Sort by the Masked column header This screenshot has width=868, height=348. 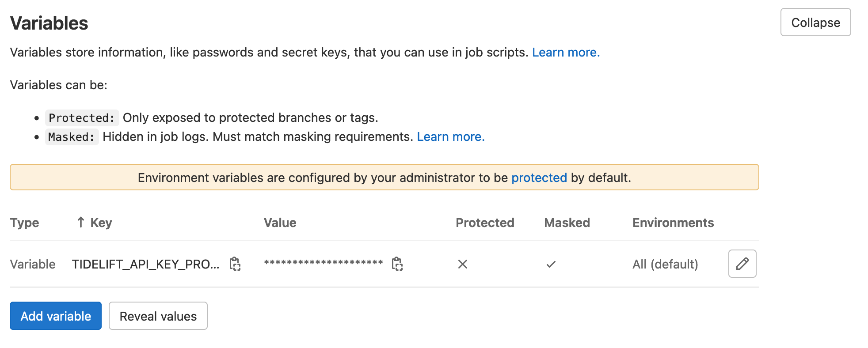point(567,223)
